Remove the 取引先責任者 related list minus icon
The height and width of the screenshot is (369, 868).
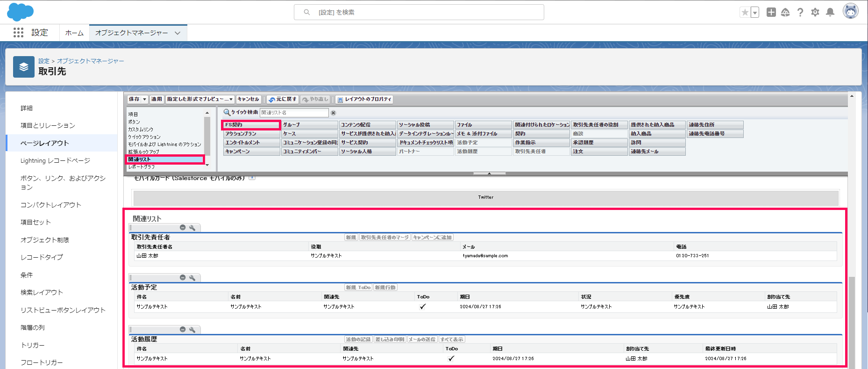[183, 227]
